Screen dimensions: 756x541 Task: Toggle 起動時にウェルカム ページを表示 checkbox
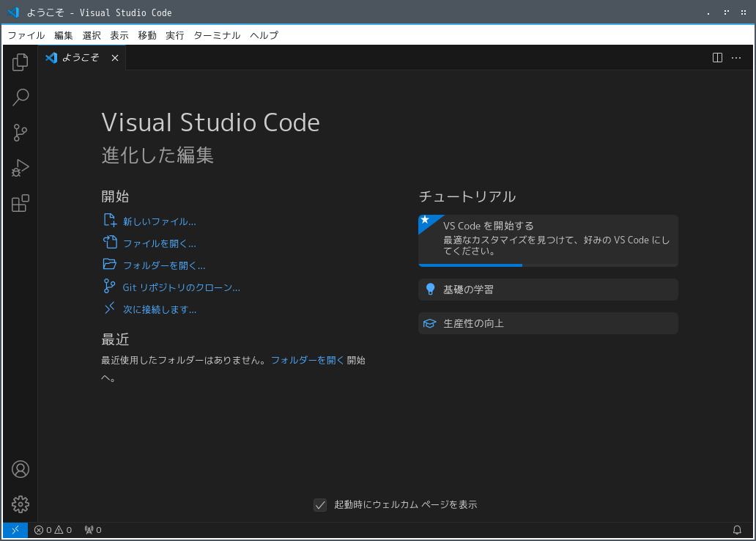coord(320,505)
